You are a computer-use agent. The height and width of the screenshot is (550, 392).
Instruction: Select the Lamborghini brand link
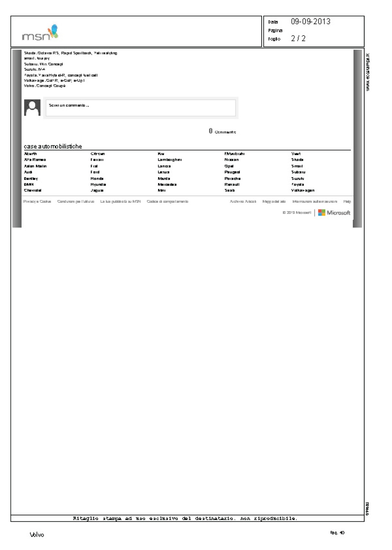pos(170,160)
